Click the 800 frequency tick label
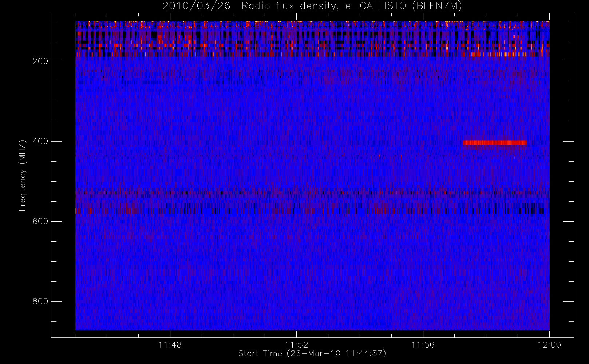Image resolution: width=589 pixels, height=364 pixels. coord(40,301)
